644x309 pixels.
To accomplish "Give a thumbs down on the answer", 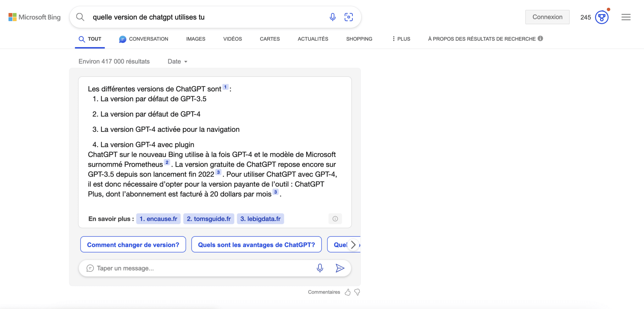I will click(x=357, y=292).
